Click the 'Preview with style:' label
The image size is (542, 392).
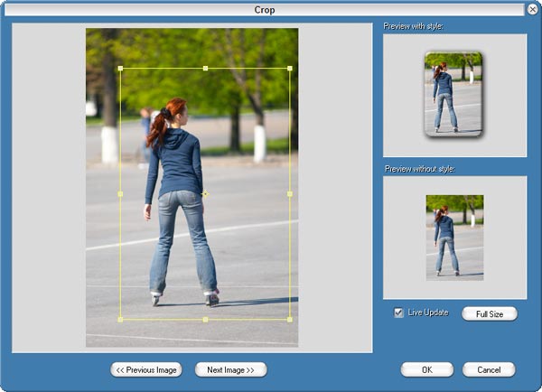point(414,26)
